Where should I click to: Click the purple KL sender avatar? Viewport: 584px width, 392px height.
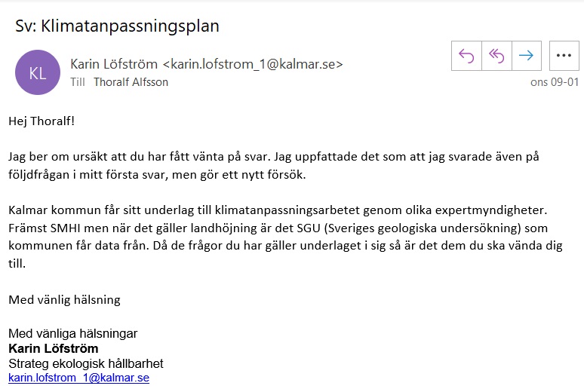pyautogui.click(x=38, y=72)
